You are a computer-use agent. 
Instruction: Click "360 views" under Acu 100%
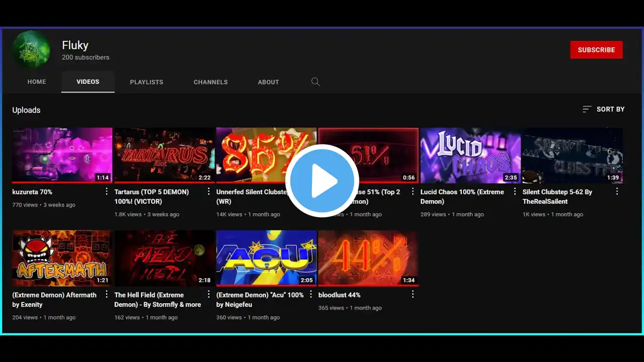tap(229, 317)
